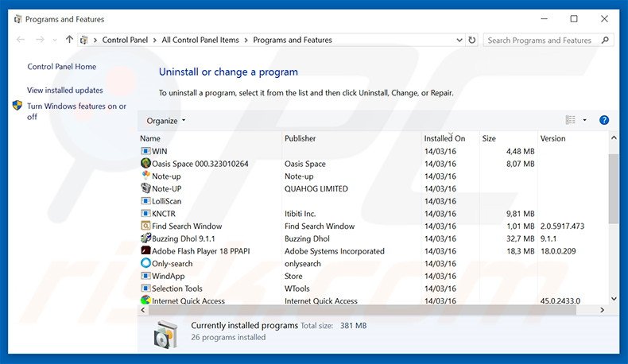Click the scroll up arrow

coord(614,137)
